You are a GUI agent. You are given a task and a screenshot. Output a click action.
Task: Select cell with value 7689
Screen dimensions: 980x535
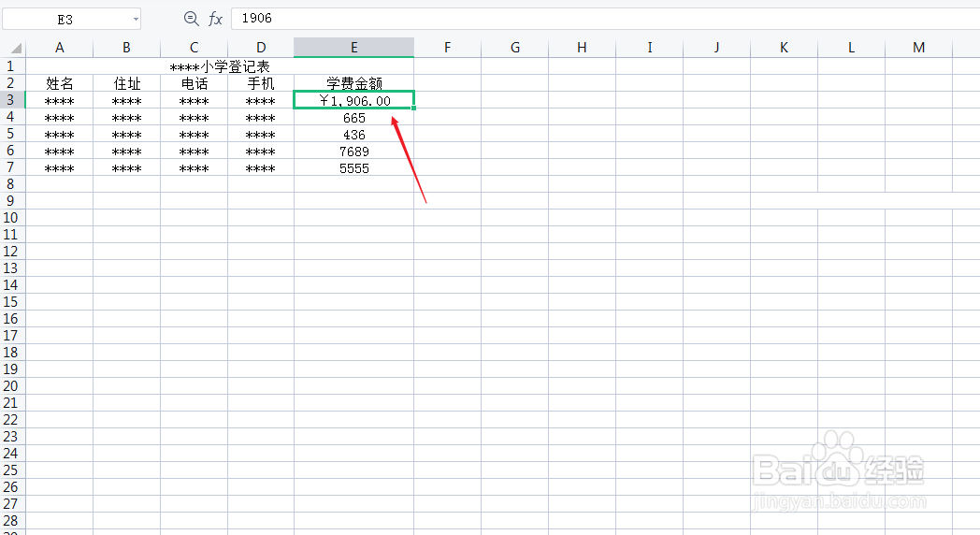pyautogui.click(x=353, y=152)
